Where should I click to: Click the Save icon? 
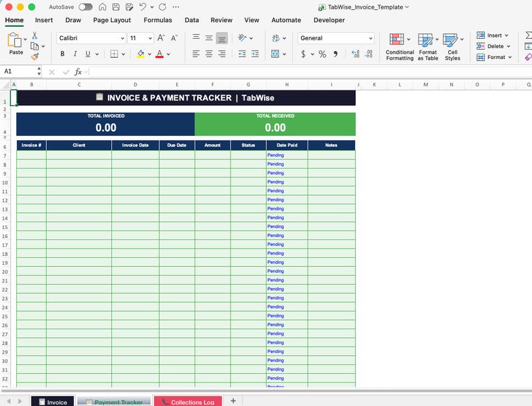pos(116,7)
